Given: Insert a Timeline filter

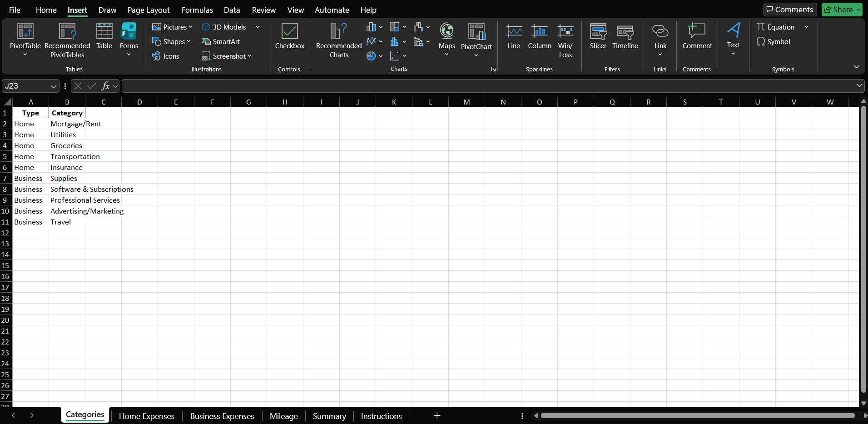Looking at the screenshot, I should pos(625,40).
